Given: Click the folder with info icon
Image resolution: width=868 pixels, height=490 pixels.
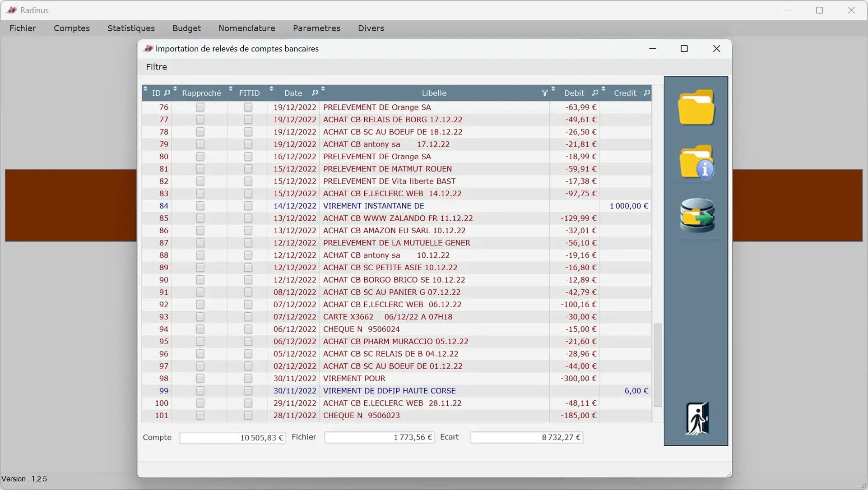Looking at the screenshot, I should click(x=696, y=164).
